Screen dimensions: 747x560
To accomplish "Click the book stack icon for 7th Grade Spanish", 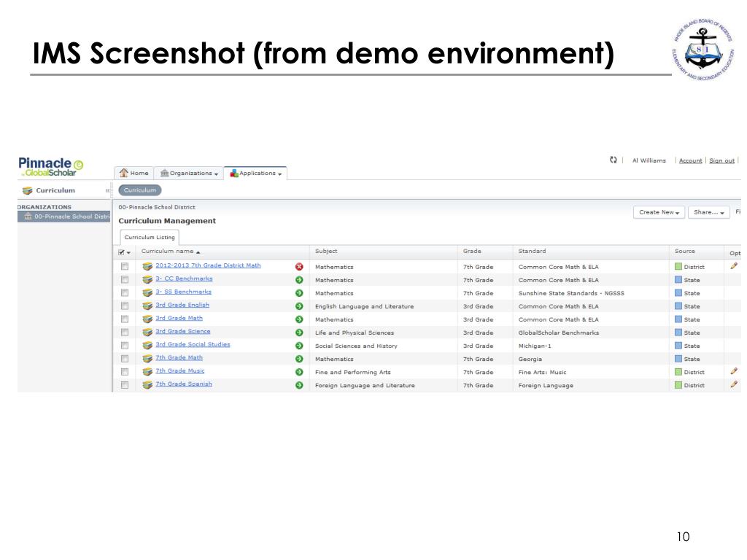I will 147,385.
